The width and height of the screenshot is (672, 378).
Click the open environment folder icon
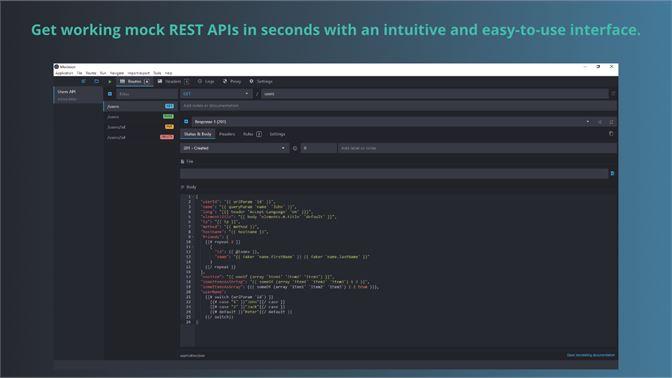96,81
